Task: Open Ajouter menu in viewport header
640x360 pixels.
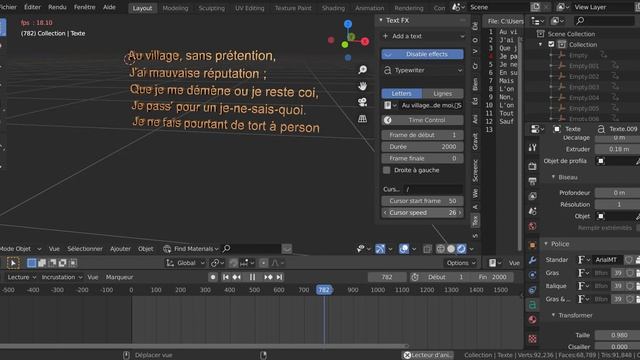Action: tap(120, 249)
